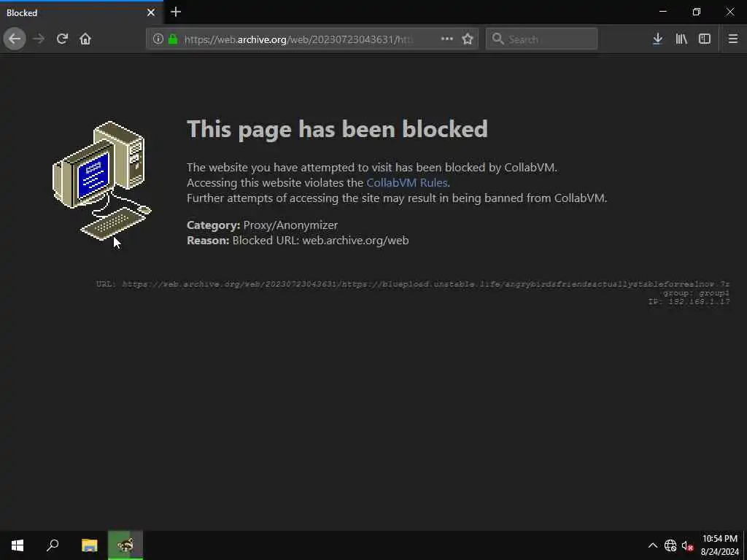Show site information icon in address bar
This screenshot has width=747, height=560.
coord(158,39)
